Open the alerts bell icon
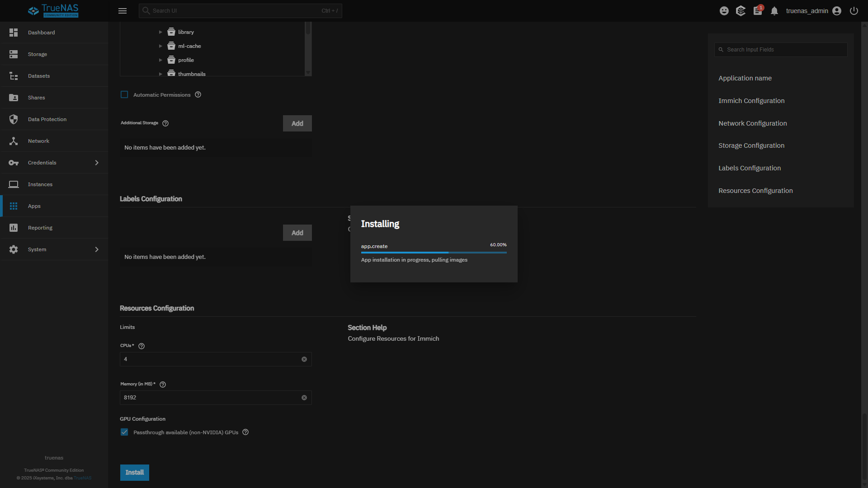 click(774, 11)
